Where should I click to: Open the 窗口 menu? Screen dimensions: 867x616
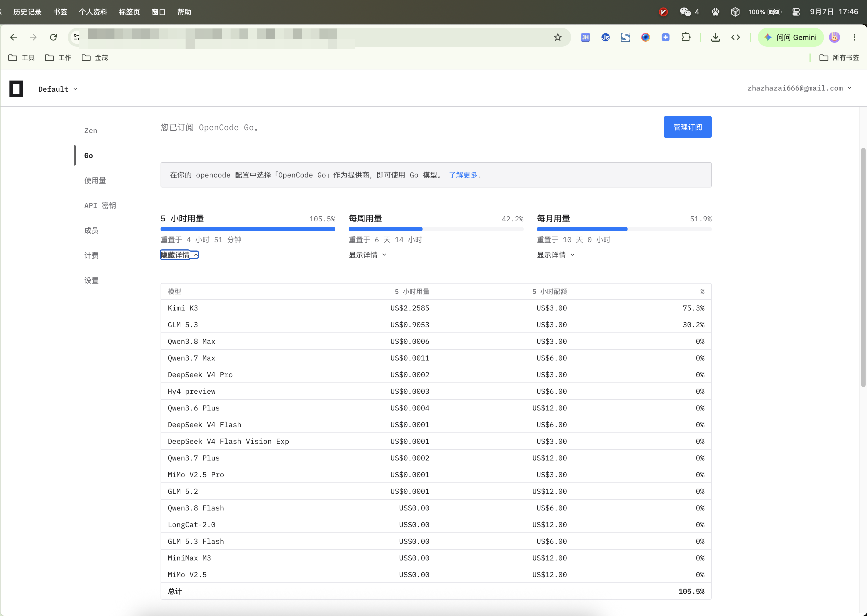click(x=159, y=12)
